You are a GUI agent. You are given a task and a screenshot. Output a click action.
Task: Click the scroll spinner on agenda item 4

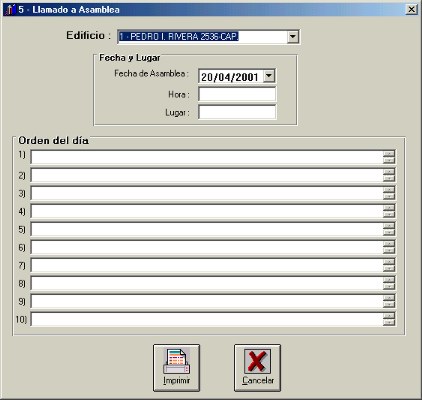pyautogui.click(x=389, y=211)
